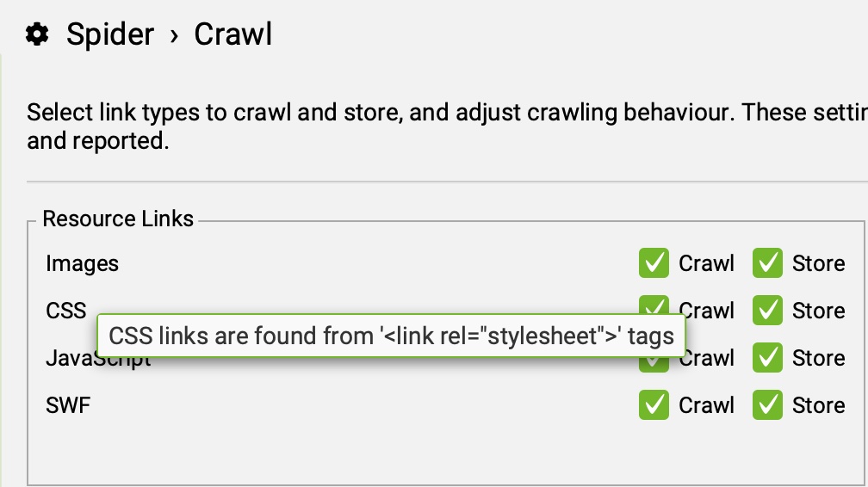The height and width of the screenshot is (487, 868).
Task: Click the Crawl breadcrumb title
Action: pos(232,34)
